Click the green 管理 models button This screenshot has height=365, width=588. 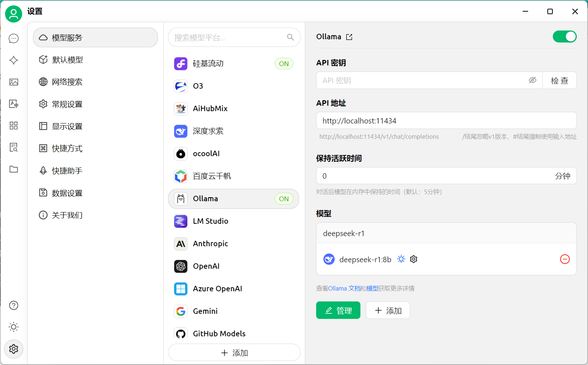coord(338,311)
